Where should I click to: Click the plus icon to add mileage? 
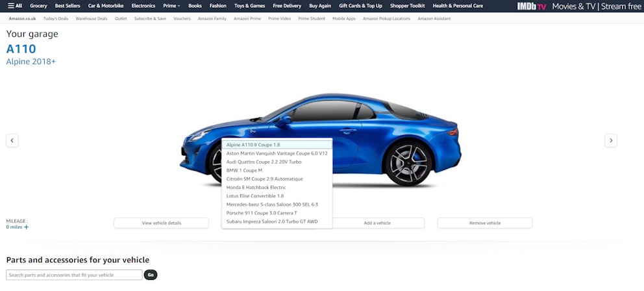pyautogui.click(x=27, y=227)
